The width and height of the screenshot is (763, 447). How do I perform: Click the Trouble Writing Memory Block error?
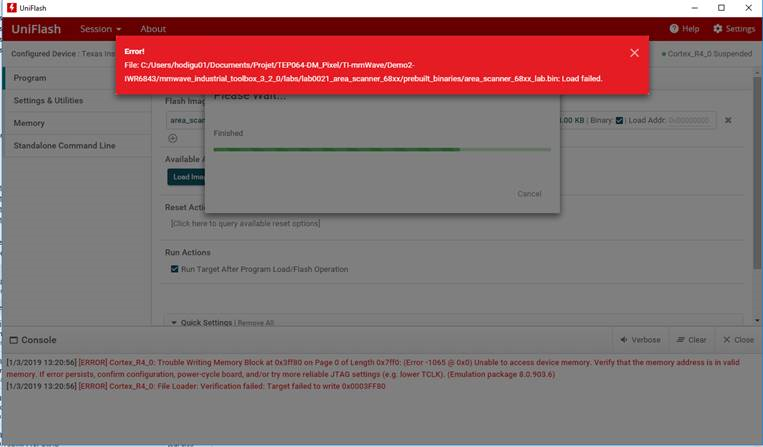[373, 368]
